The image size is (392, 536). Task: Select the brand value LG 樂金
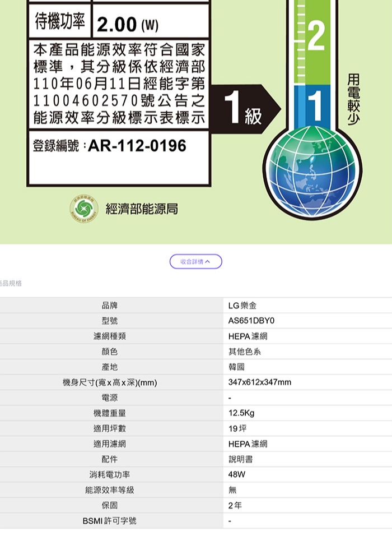click(242, 306)
